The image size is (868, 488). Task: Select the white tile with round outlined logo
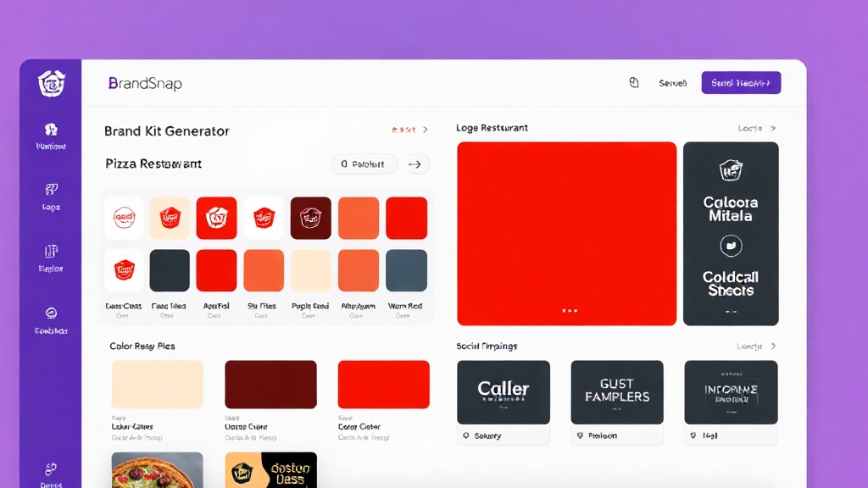[x=124, y=218]
